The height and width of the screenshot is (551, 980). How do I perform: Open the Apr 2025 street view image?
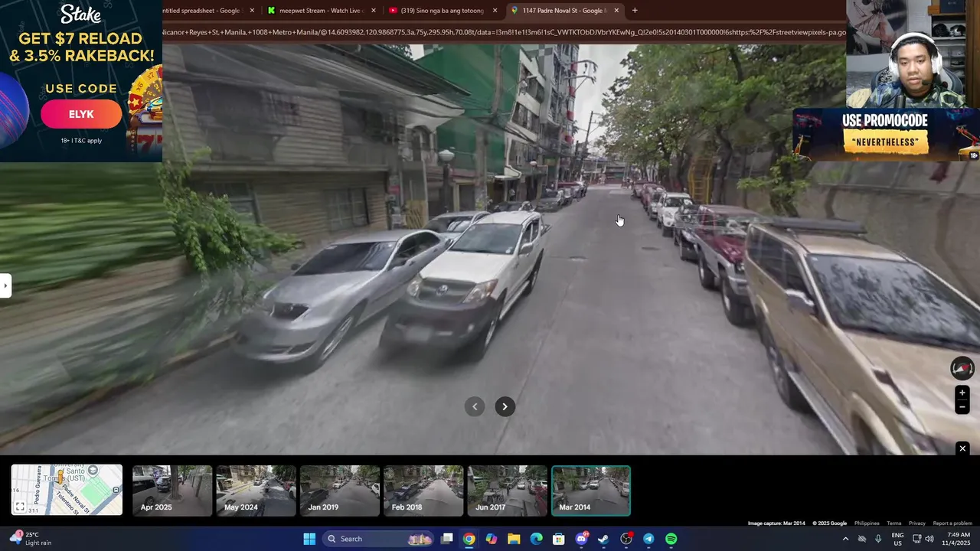pos(172,491)
